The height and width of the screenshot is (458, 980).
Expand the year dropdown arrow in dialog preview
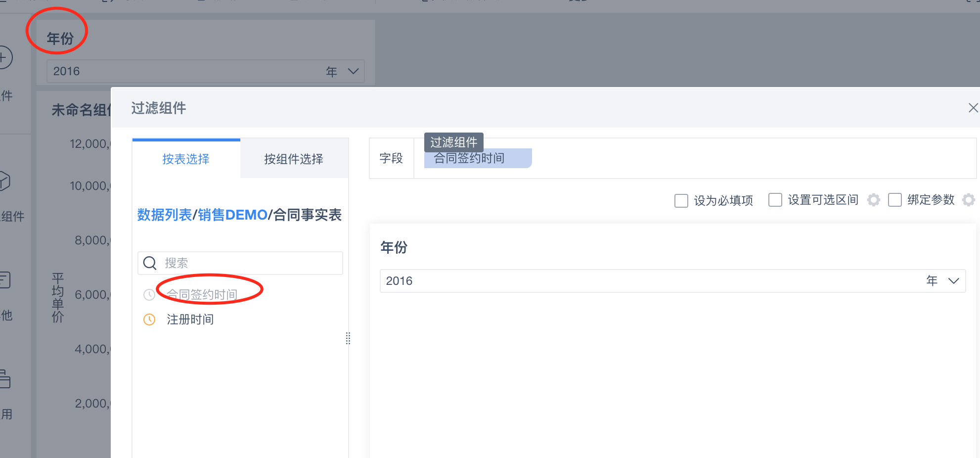pos(954,281)
